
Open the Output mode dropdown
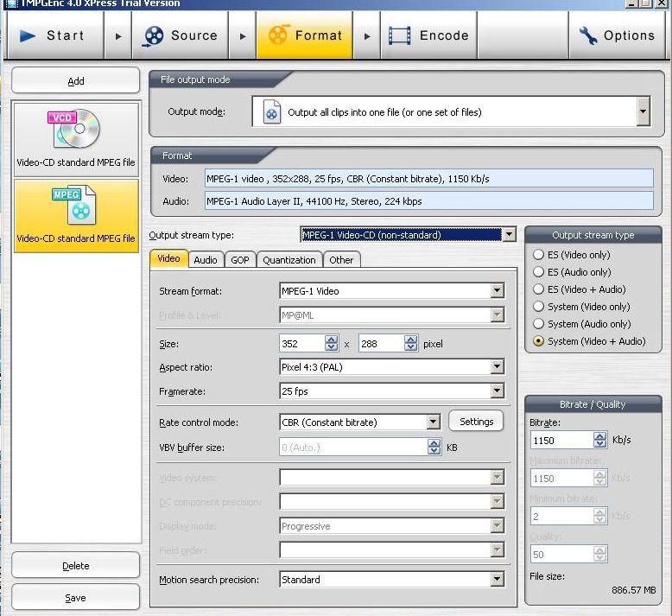(643, 111)
